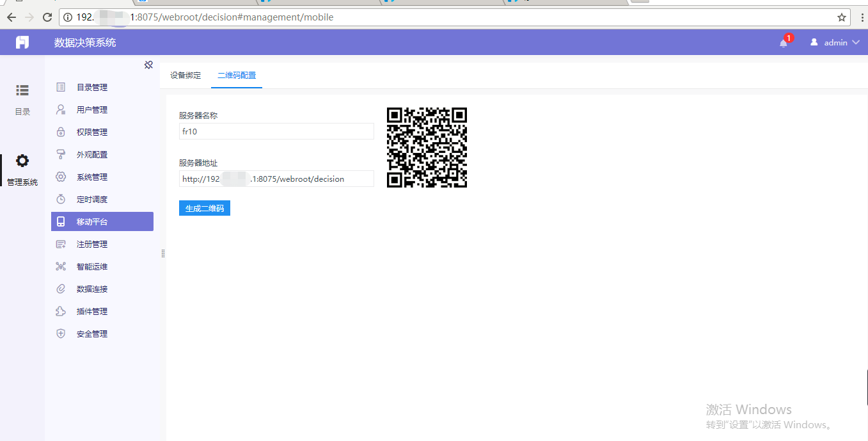Click the 数据决策系统 title text
Image resolution: width=868 pixels, height=441 pixels.
coord(85,43)
